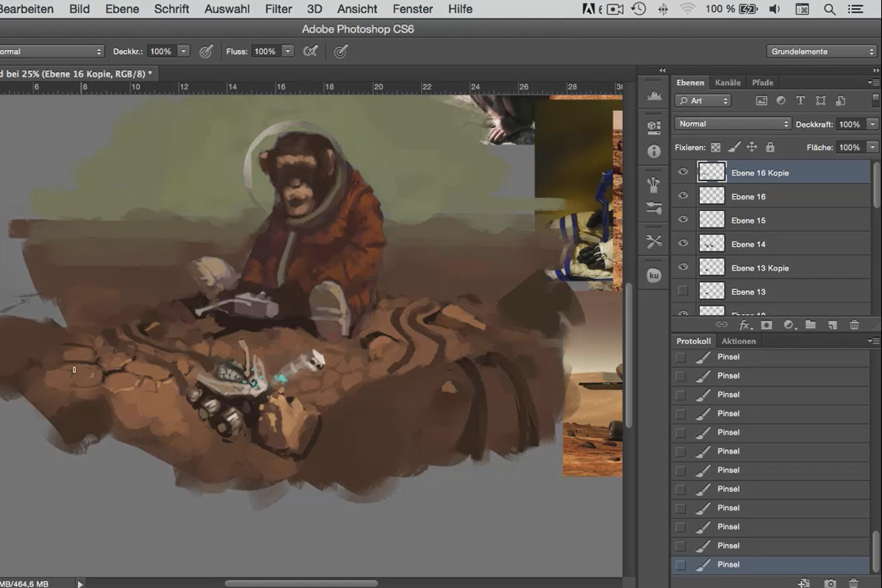The height and width of the screenshot is (588, 882).
Task: Select the last Pinsel history state
Action: [x=770, y=564]
